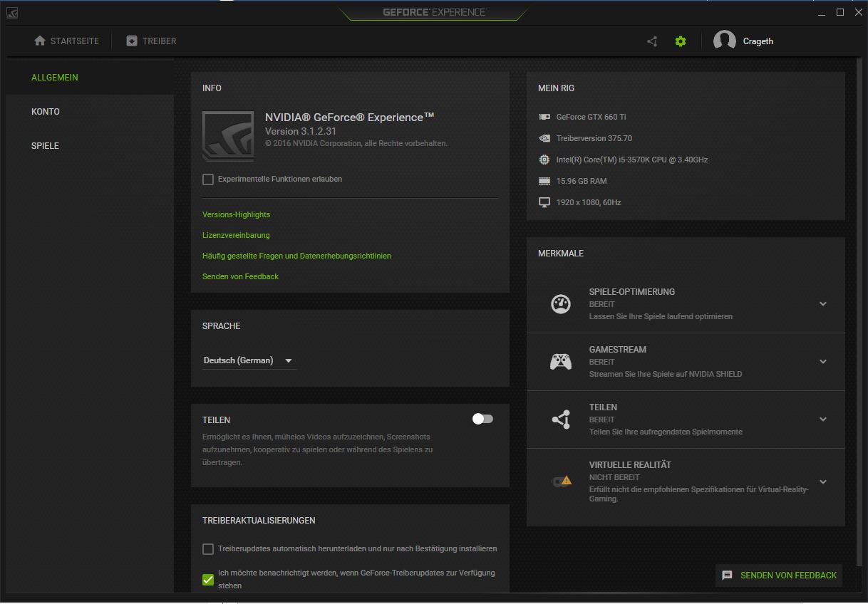This screenshot has height=604, width=868.
Task: Open Häufig gestellte Fragen link
Action: (x=296, y=256)
